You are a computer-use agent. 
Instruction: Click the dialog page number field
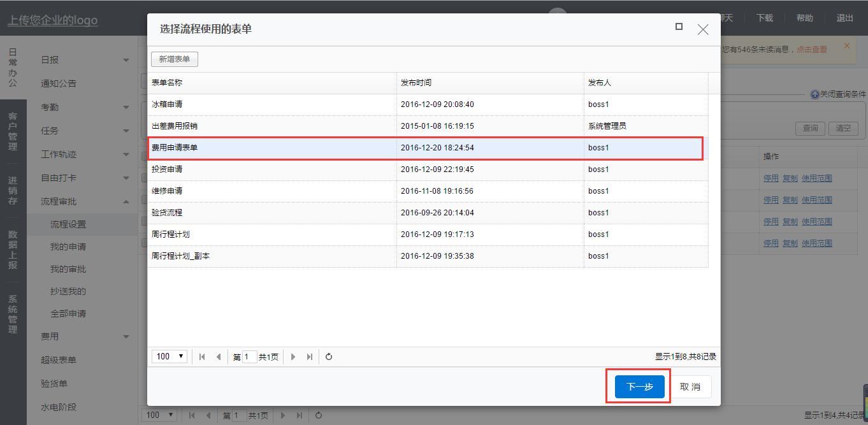point(249,357)
